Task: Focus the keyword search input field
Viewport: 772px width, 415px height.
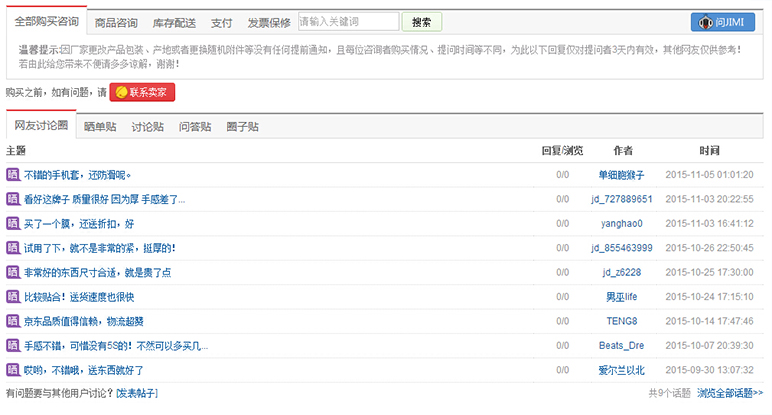Action: (x=349, y=22)
